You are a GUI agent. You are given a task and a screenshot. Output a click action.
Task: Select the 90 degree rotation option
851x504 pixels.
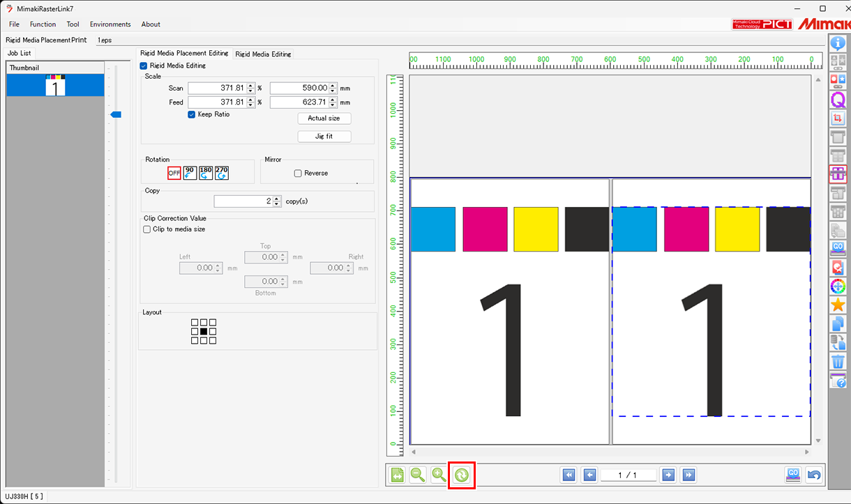pos(189,172)
